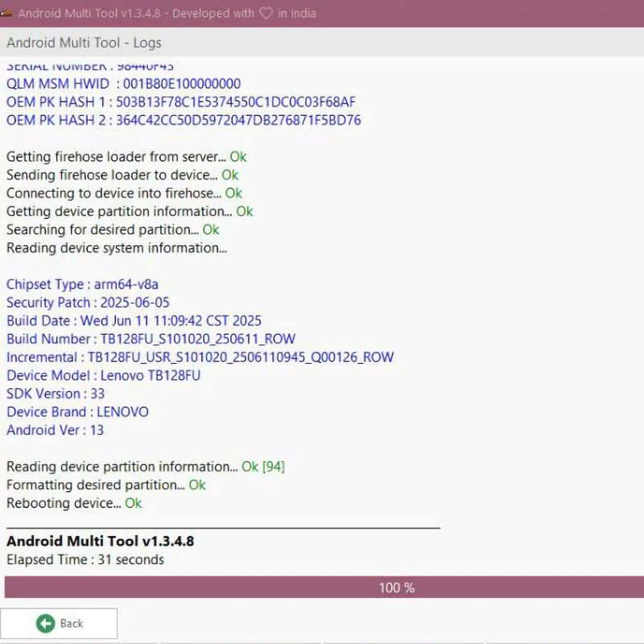Viewport: 644px width, 644px height.
Task: Click 'Connecting to device into firehose' line
Action: click(x=124, y=193)
